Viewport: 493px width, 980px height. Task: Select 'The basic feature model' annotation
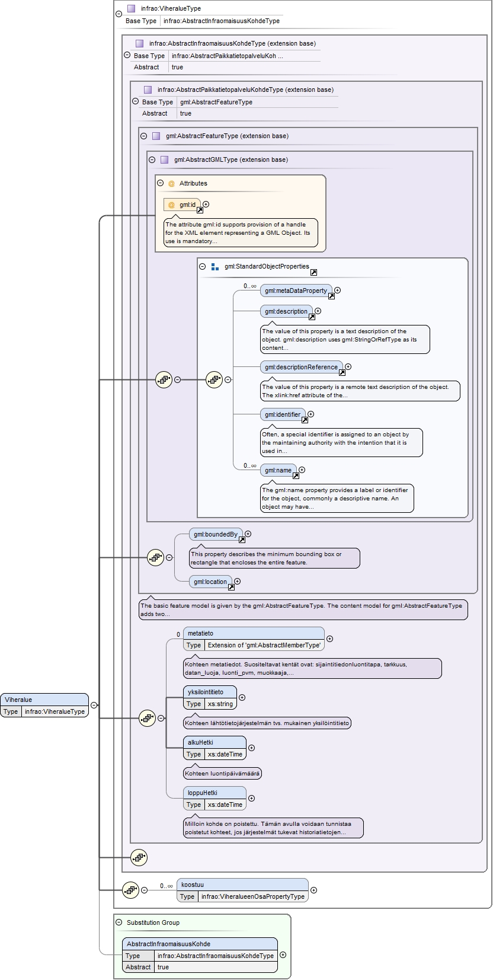coord(303,609)
